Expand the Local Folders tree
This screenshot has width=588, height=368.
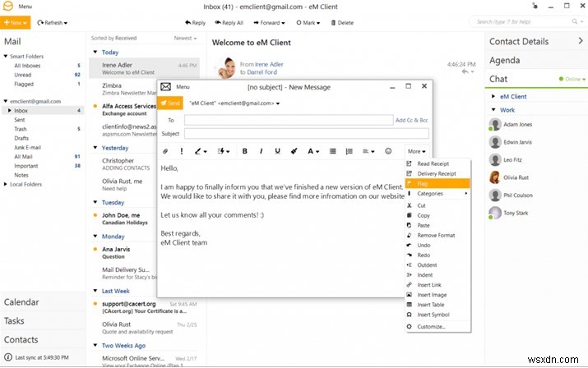coord(5,184)
